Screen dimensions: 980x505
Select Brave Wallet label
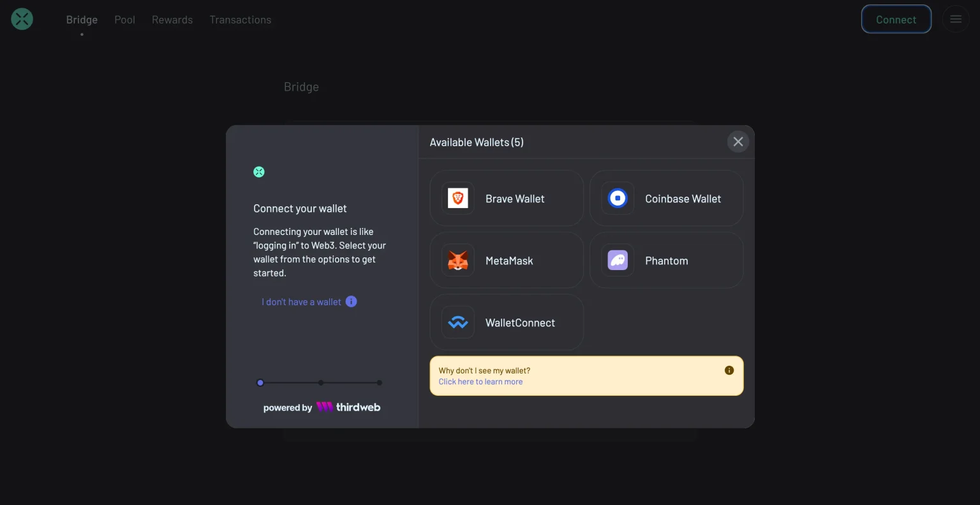coord(515,199)
